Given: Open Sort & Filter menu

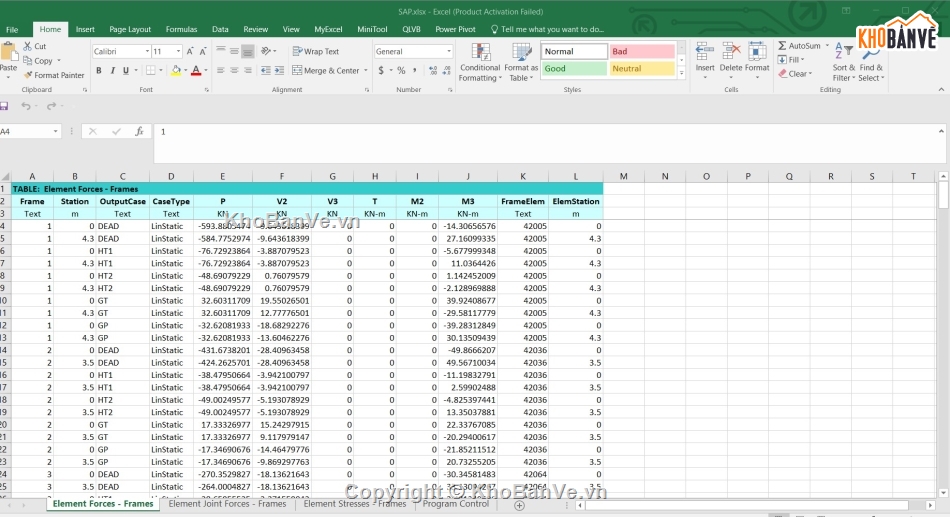Looking at the screenshot, I should 843,61.
